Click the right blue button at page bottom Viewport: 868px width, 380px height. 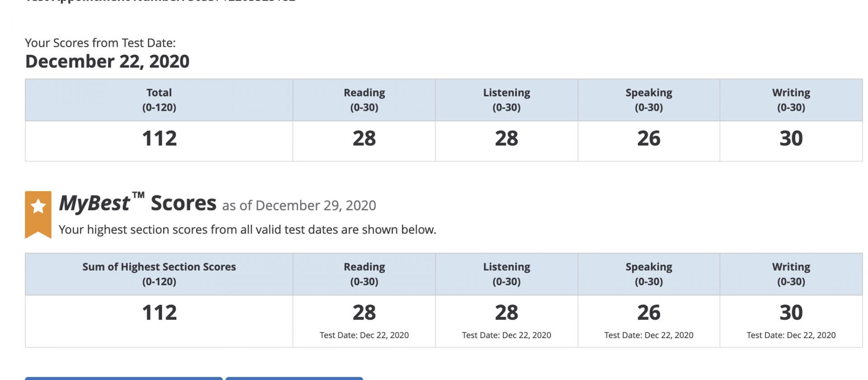pyautogui.click(x=294, y=378)
